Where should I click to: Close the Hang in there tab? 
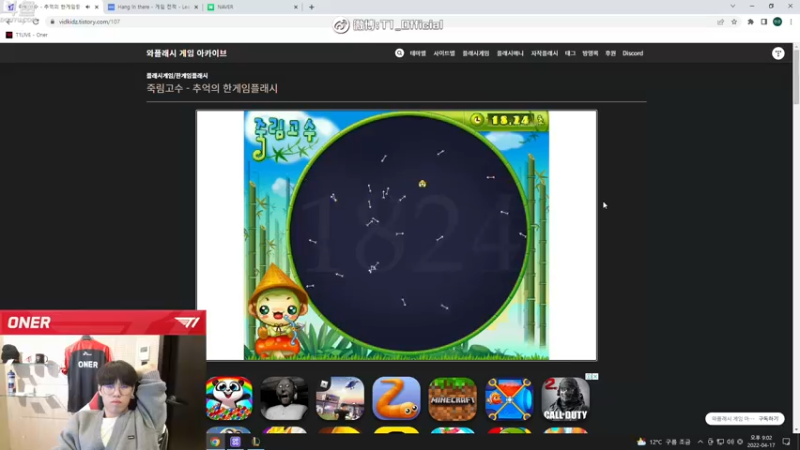(x=196, y=7)
